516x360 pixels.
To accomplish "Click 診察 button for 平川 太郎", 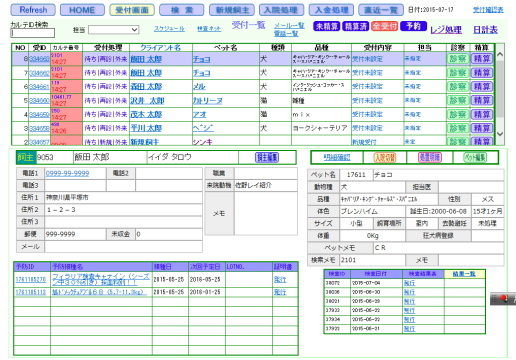I will [x=458, y=128].
